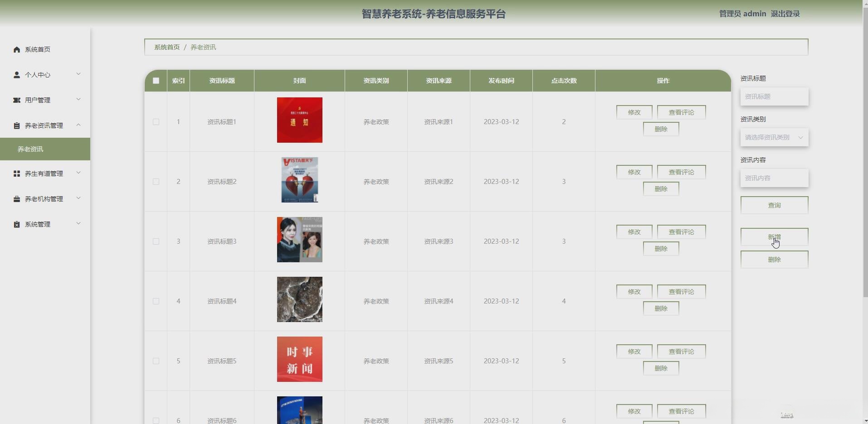Open the red 通知 cover image
Viewport: 868px width, 424px height.
click(x=300, y=120)
